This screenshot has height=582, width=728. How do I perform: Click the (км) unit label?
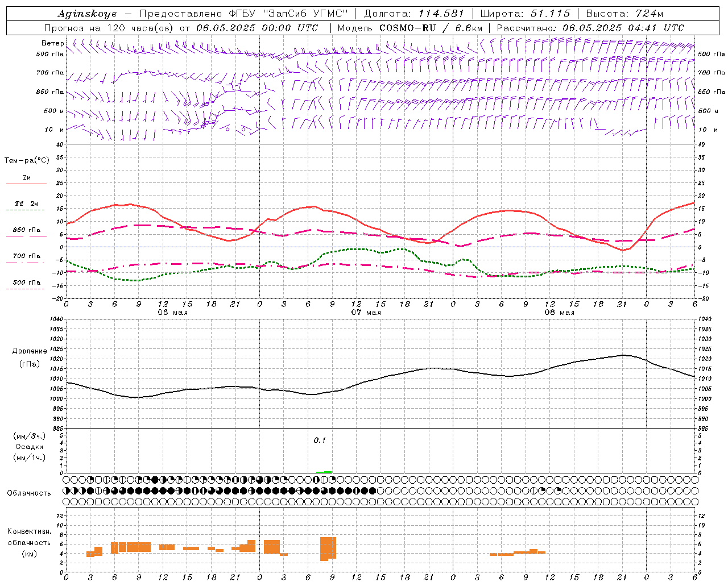click(x=29, y=554)
